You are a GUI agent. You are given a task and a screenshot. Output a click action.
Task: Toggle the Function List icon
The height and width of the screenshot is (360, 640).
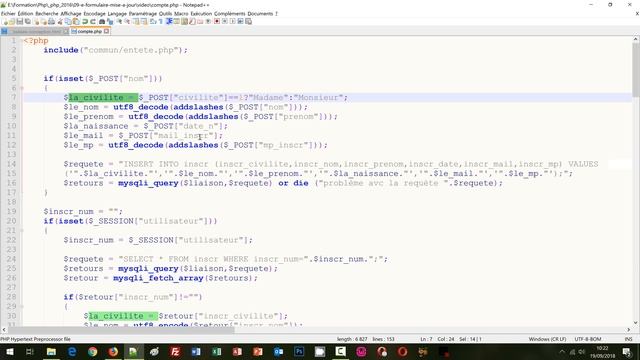point(192,21)
